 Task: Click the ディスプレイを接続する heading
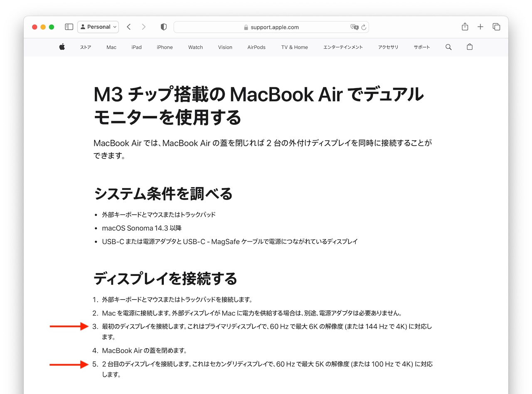[165, 278]
